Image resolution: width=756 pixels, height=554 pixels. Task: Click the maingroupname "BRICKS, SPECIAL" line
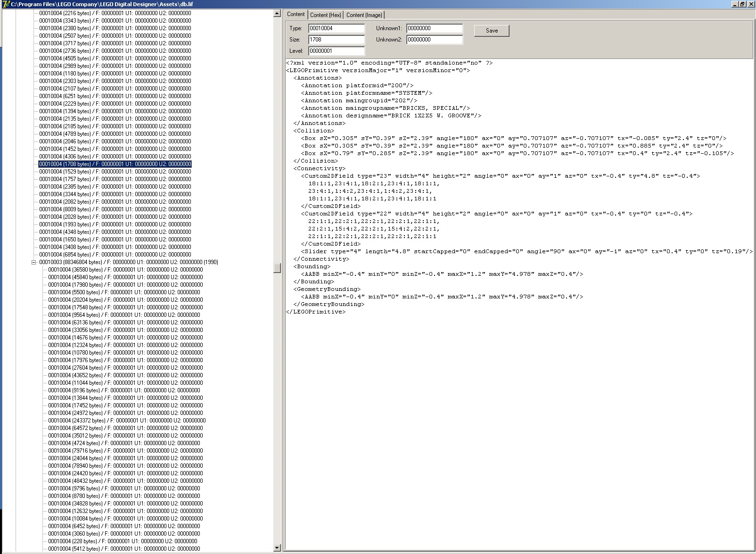coord(386,108)
